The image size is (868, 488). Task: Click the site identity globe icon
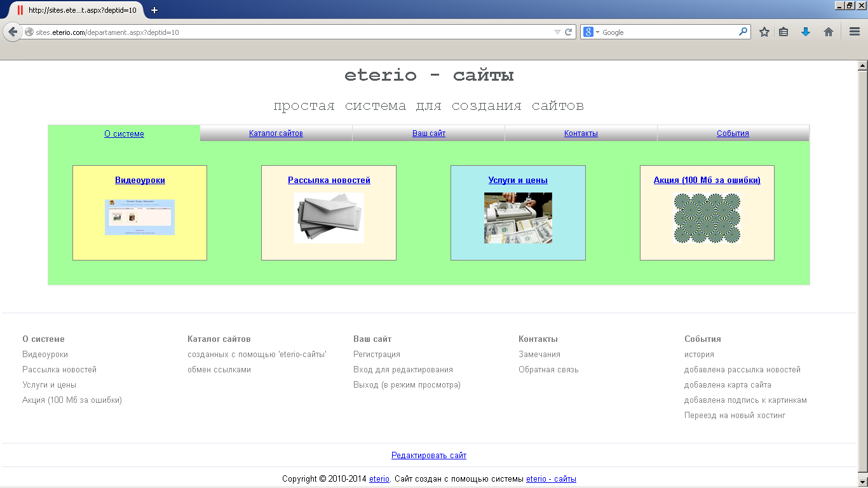pos(29,32)
